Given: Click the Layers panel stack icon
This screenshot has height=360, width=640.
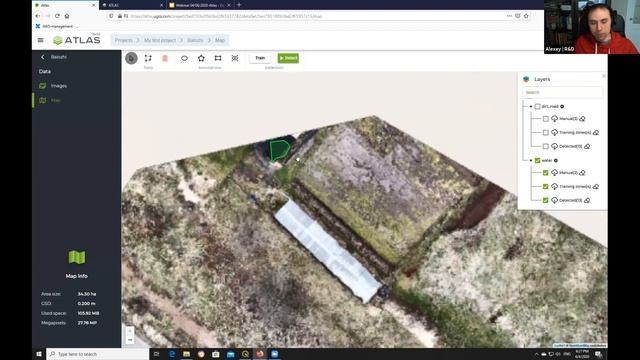Looking at the screenshot, I should coord(526,79).
